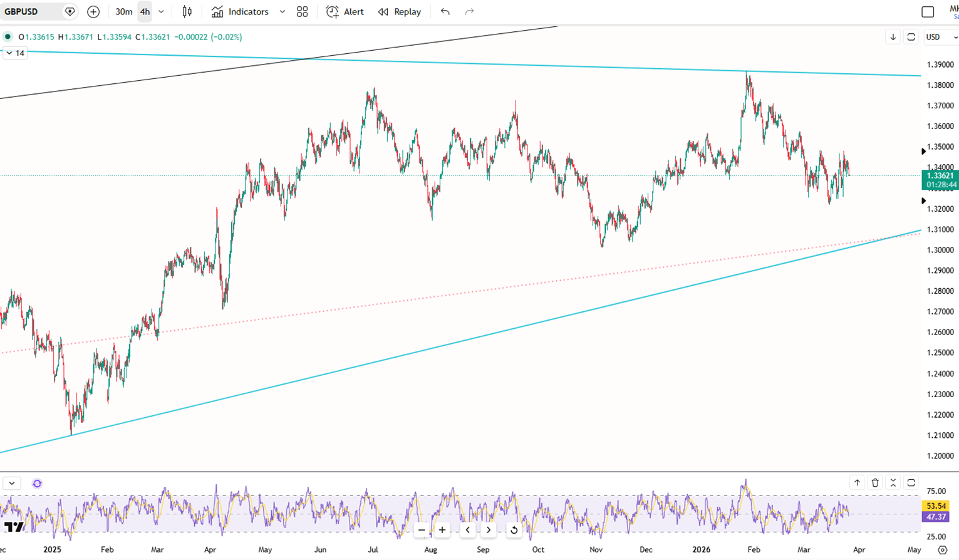The height and width of the screenshot is (560, 959).
Task: Open the Indicators dialog
Action: 241,12
